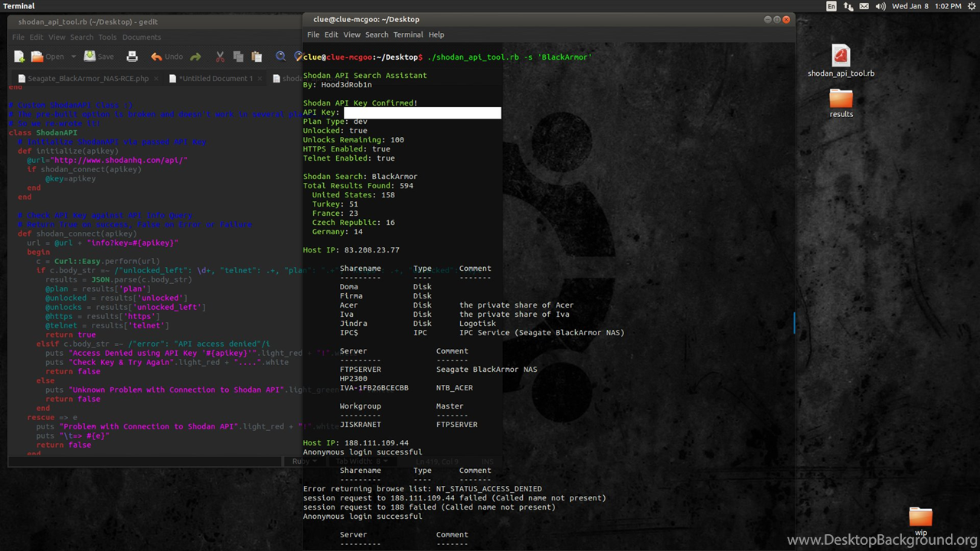Open the Documents menu in gedit
Viewport: 980px width, 551px height.
coord(141,37)
